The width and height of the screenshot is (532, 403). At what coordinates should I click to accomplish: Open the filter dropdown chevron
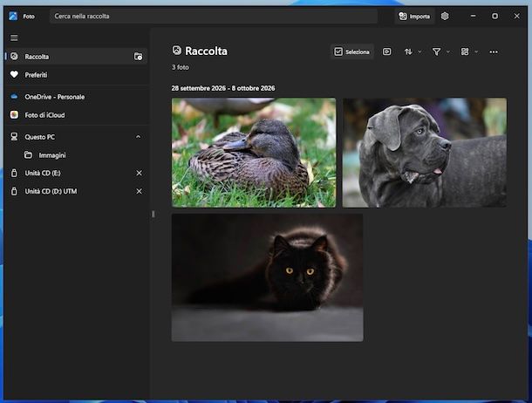coord(448,52)
